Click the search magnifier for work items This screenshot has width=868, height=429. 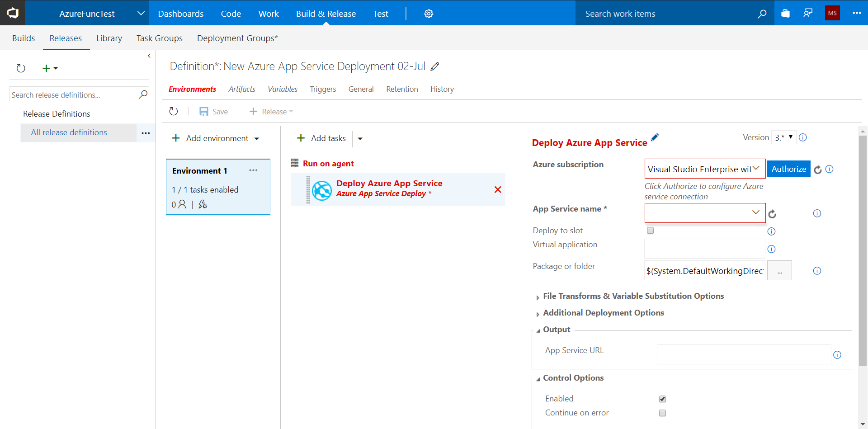tap(762, 14)
